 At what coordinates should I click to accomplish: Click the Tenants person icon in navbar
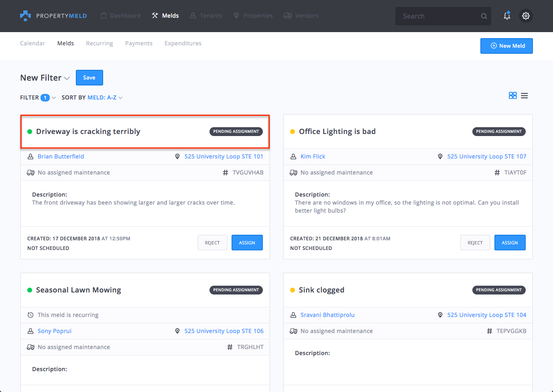coord(193,16)
